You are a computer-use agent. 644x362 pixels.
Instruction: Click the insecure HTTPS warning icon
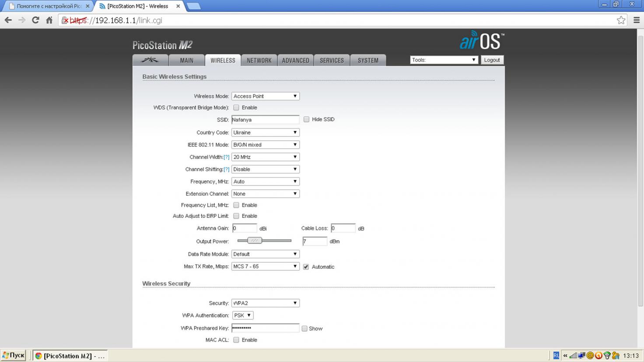(65, 20)
